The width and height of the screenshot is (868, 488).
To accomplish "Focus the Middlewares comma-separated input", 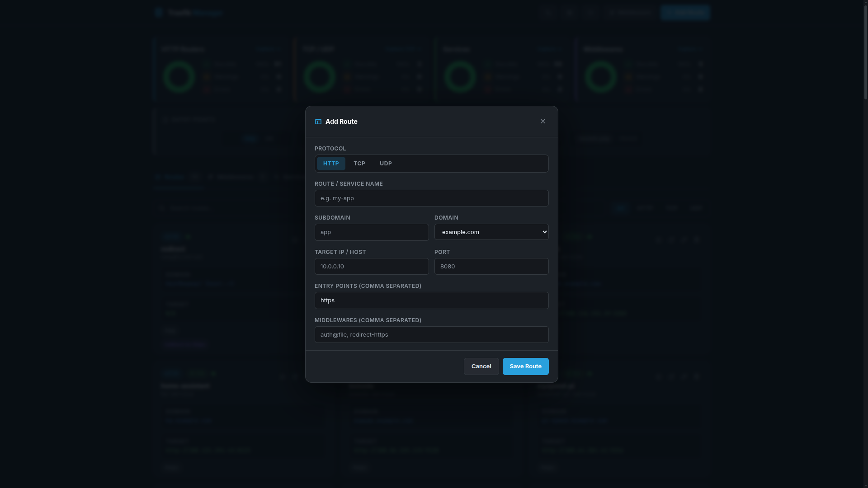I will 431,334.
